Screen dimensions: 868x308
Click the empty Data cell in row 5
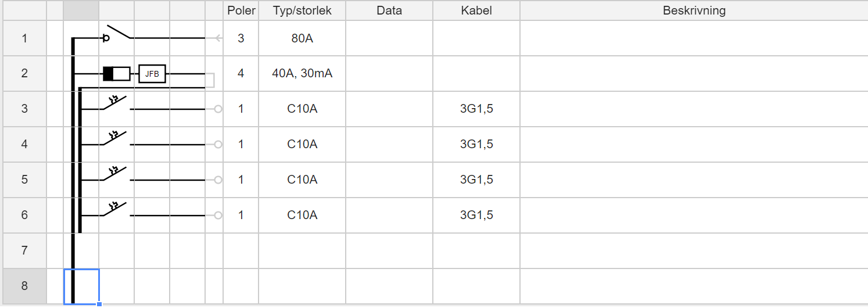click(x=389, y=180)
